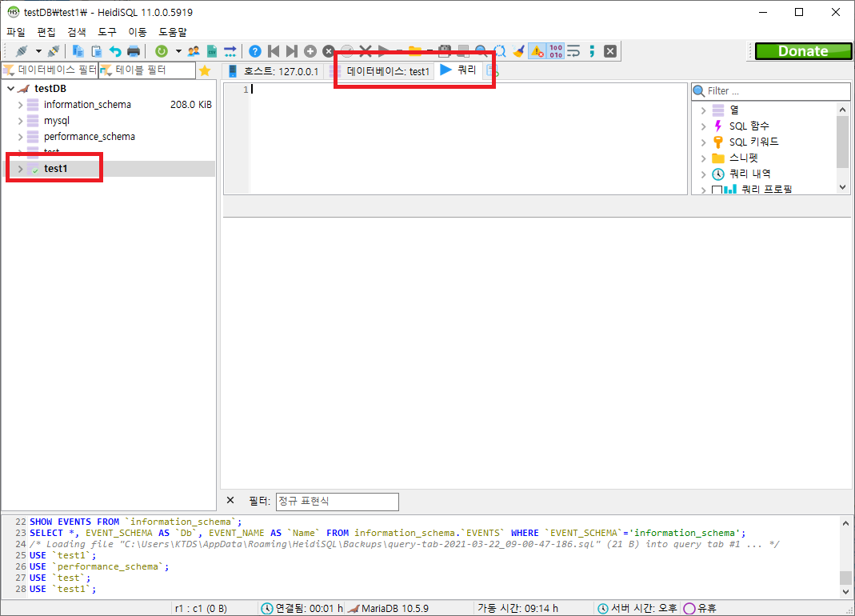Click the yellow favorites star icon
Image resolution: width=855 pixels, height=616 pixels.
click(x=205, y=70)
